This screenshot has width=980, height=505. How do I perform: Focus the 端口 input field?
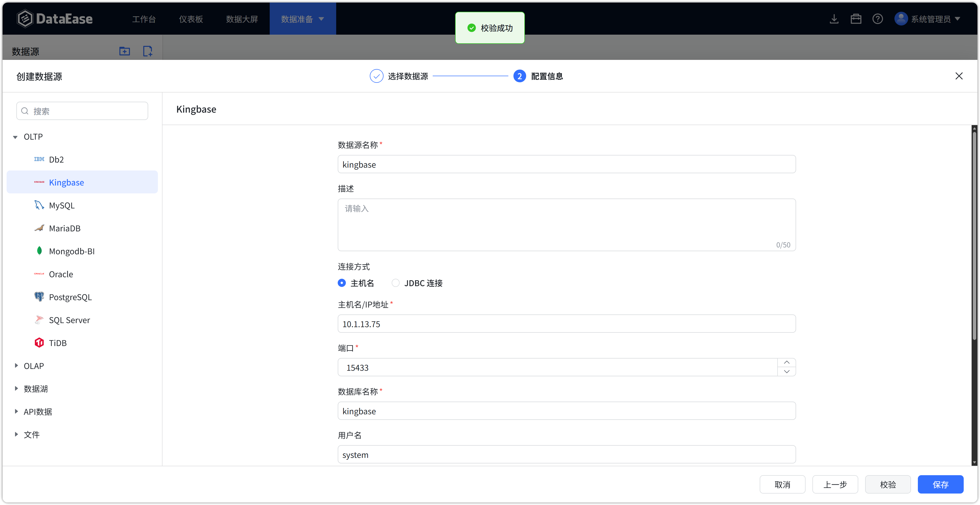557,367
